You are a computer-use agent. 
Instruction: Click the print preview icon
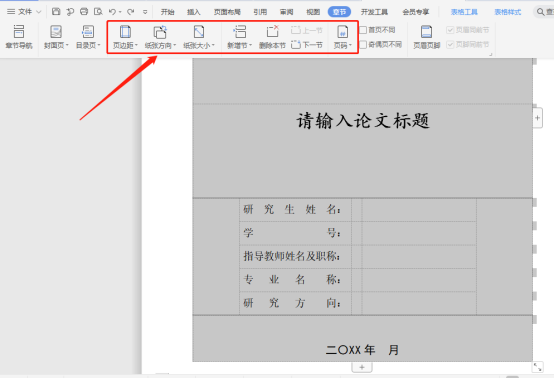tap(98, 12)
